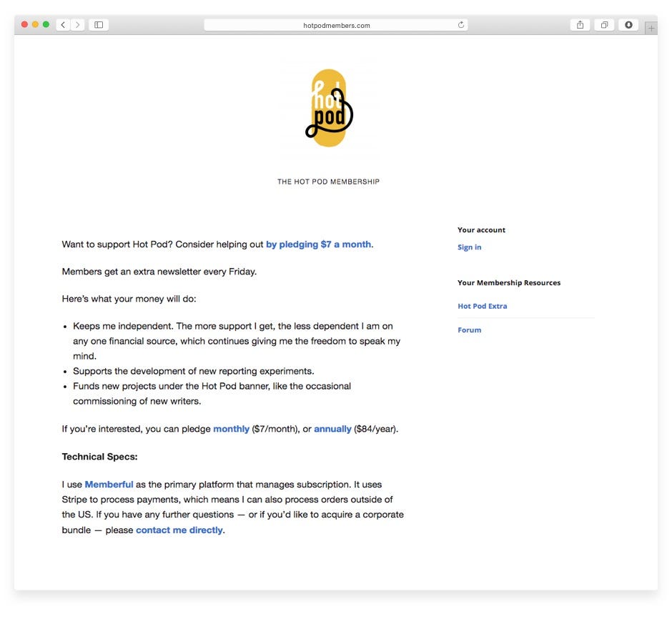The width and height of the screenshot is (672, 619).
Task: Go back using Safari's back arrow
Action: click(x=63, y=25)
